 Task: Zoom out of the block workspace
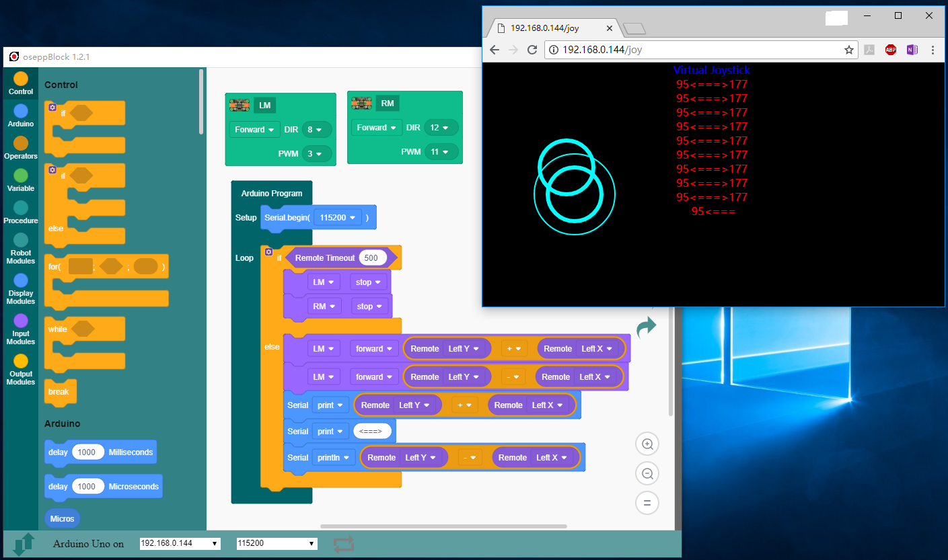[x=647, y=473]
